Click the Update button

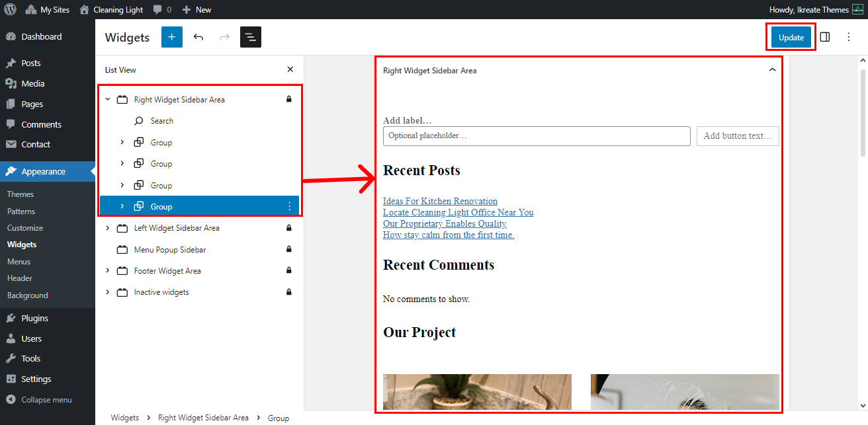[791, 37]
